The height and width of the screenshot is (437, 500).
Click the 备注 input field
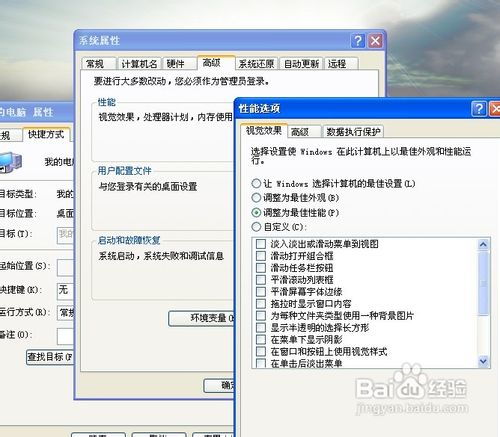[x=65, y=336]
